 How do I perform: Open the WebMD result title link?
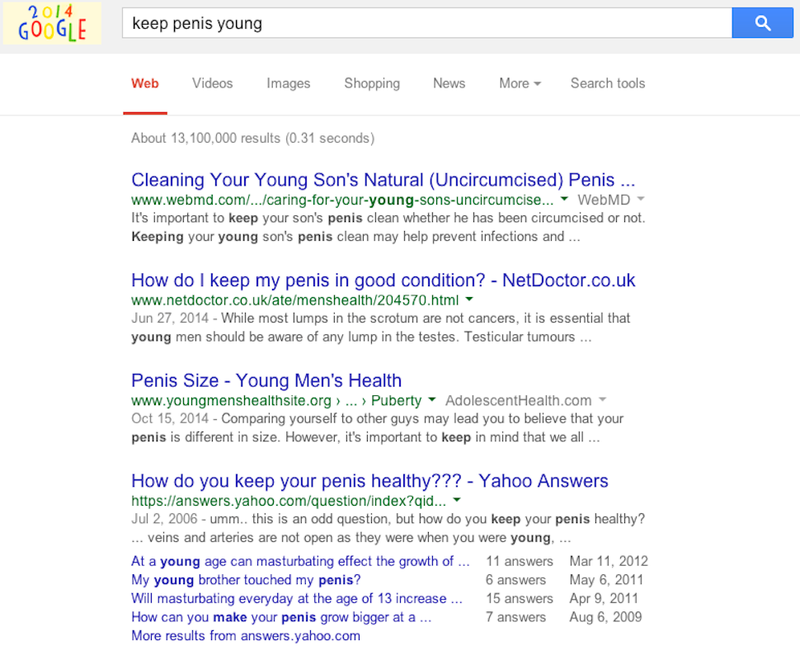coord(383,180)
